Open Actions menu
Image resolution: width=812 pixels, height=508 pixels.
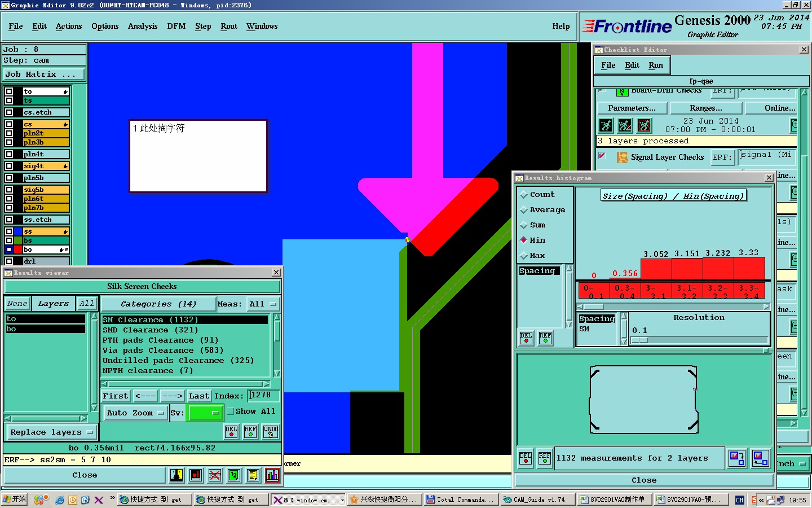click(69, 27)
